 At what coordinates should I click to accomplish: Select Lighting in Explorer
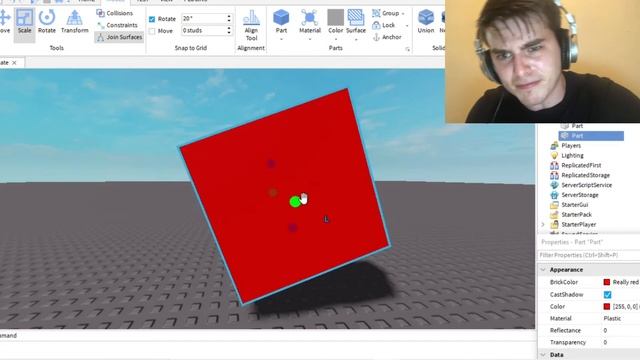pos(572,156)
